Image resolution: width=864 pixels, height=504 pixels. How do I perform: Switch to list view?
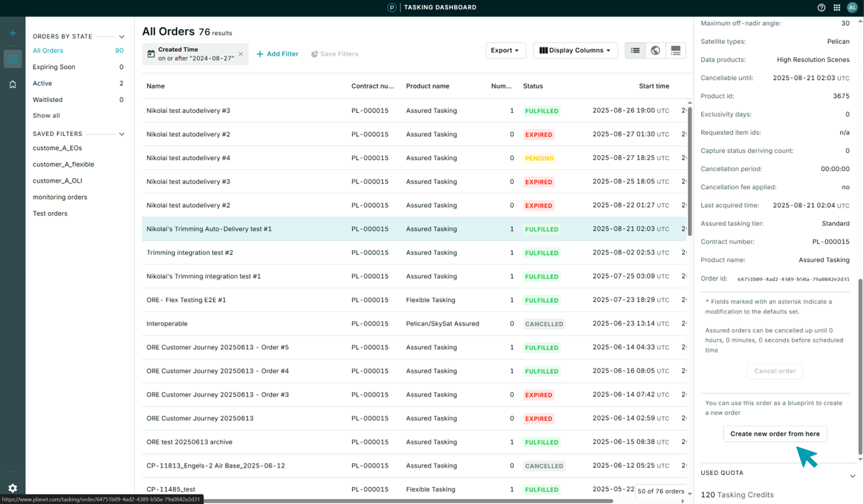(x=635, y=51)
